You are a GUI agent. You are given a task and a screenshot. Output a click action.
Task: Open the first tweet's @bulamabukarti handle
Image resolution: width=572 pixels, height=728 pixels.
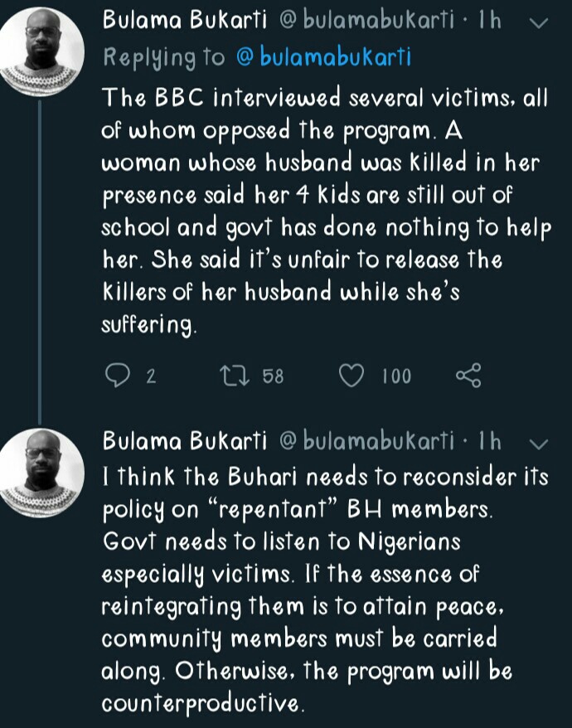pyautogui.click(x=367, y=22)
